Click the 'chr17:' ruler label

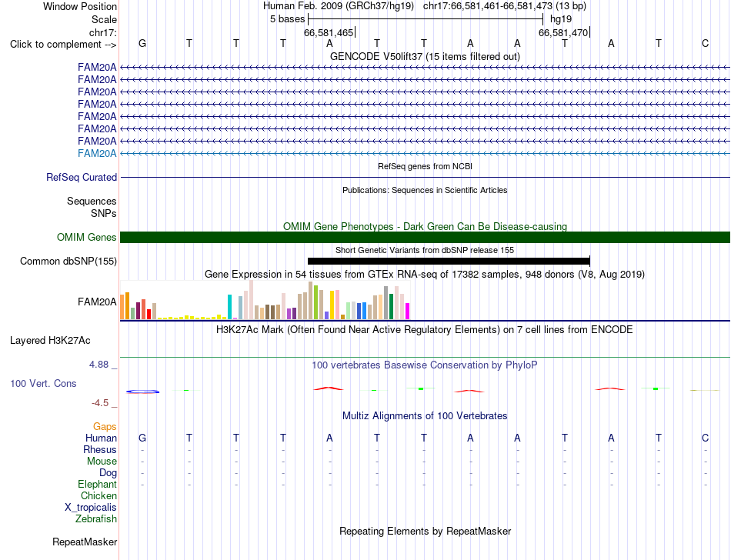[102, 32]
